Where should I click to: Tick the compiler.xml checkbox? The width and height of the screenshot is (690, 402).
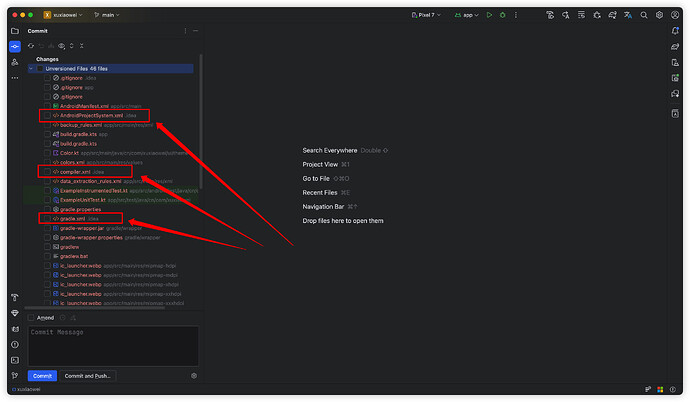pos(46,171)
